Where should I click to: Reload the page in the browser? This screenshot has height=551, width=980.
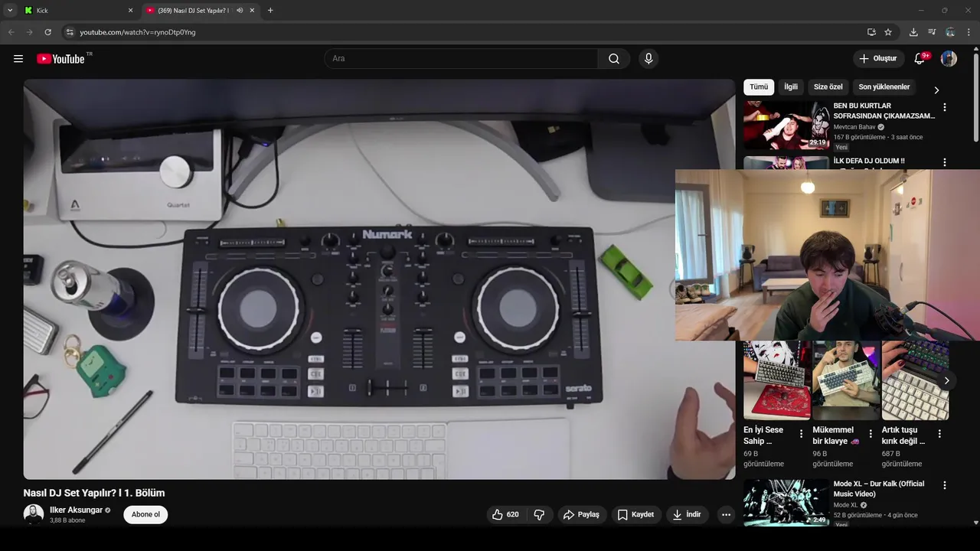coord(47,32)
